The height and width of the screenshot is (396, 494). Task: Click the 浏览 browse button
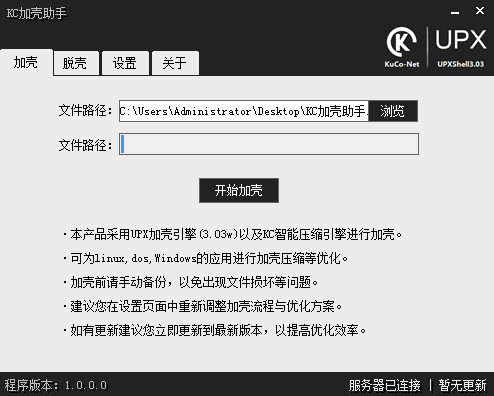[393, 111]
